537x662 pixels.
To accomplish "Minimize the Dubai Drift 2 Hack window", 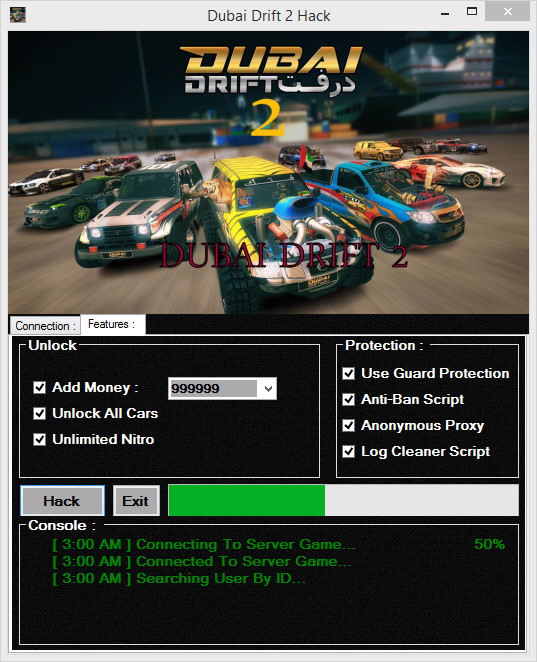I will [x=445, y=13].
